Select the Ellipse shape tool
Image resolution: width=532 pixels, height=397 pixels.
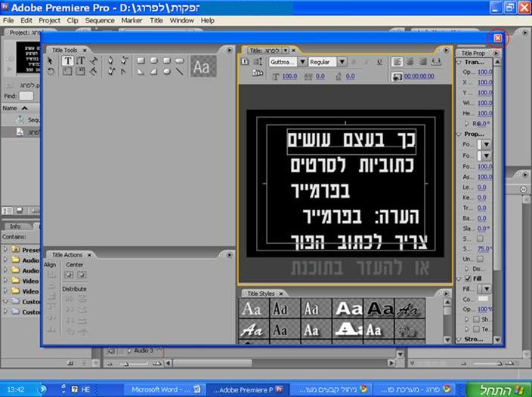click(x=166, y=72)
